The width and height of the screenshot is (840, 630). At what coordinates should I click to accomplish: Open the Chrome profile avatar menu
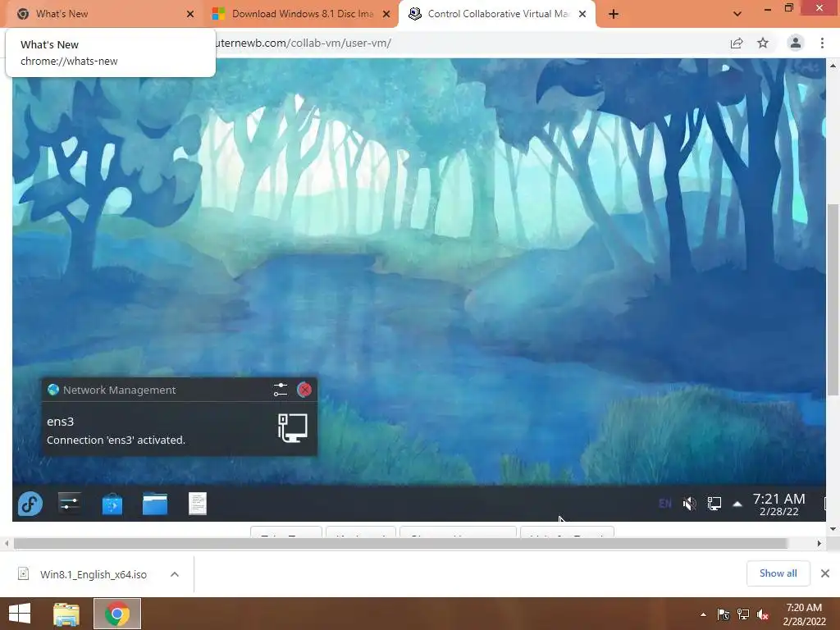click(x=796, y=43)
